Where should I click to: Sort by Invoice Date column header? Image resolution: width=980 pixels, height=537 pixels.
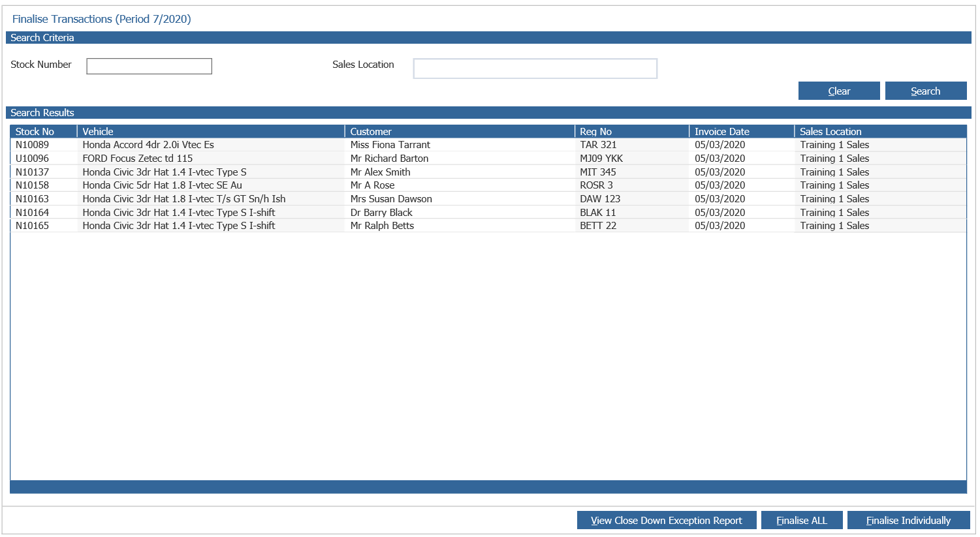pyautogui.click(x=742, y=131)
